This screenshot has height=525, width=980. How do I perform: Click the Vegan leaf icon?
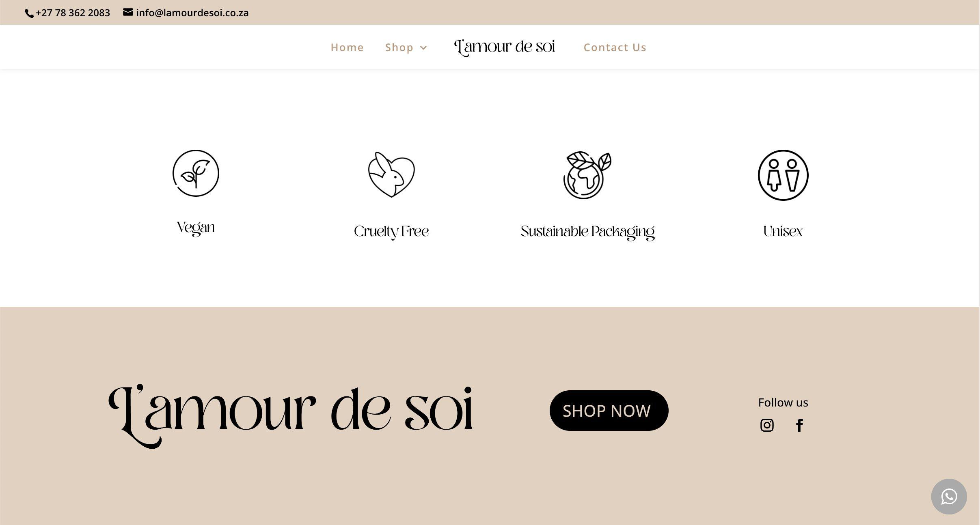pyautogui.click(x=196, y=173)
